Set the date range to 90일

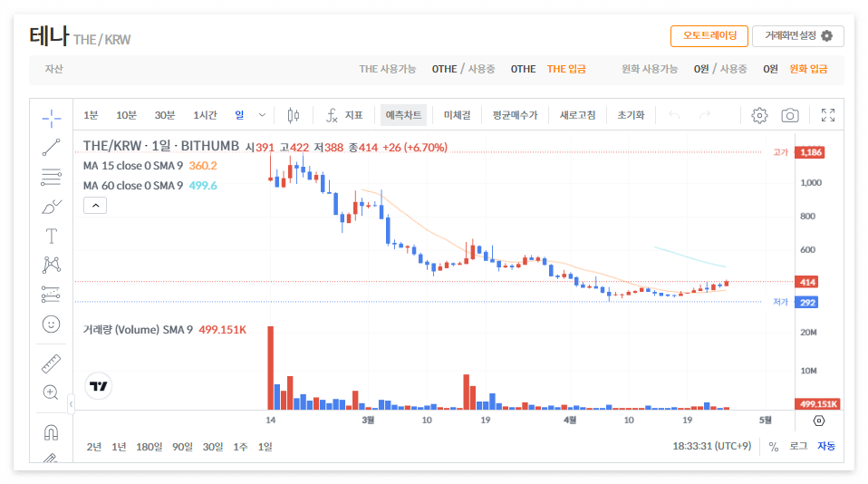(x=182, y=447)
